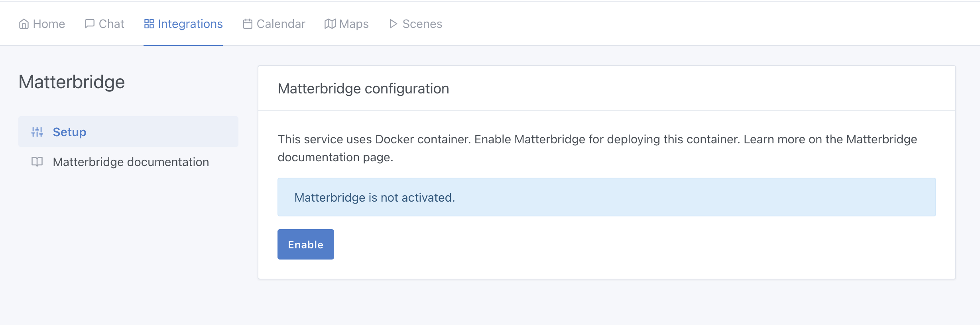Open the Maps tab
Screen dimensions: 980x325
[346, 24]
